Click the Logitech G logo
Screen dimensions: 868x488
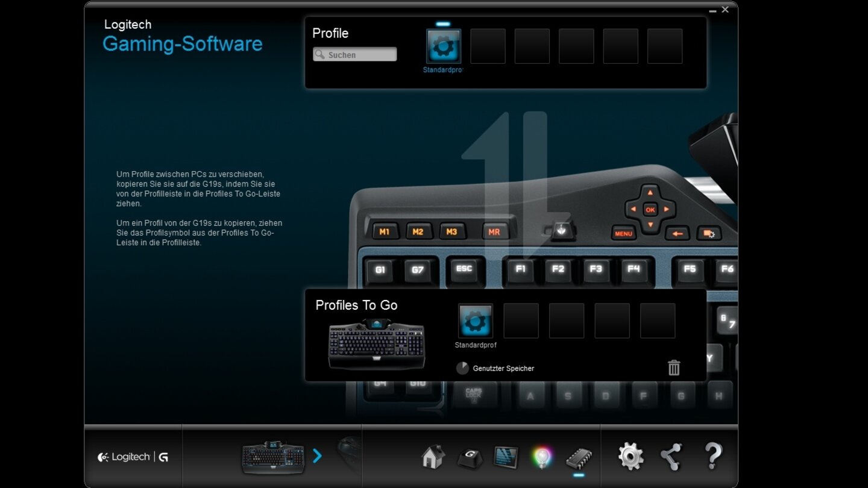[133, 457]
